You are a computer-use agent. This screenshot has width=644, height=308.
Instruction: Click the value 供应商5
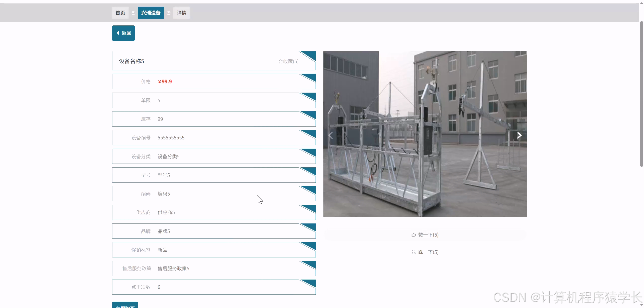pos(166,212)
